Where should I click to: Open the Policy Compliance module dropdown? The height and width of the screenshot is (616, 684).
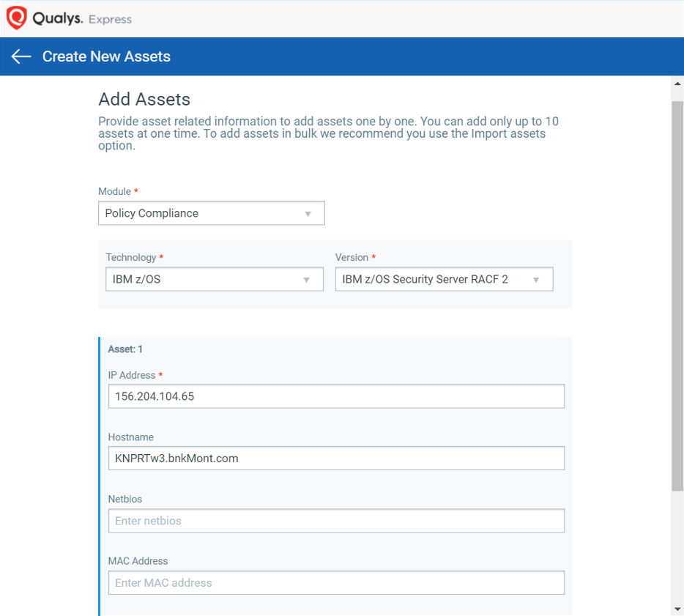coord(212,213)
